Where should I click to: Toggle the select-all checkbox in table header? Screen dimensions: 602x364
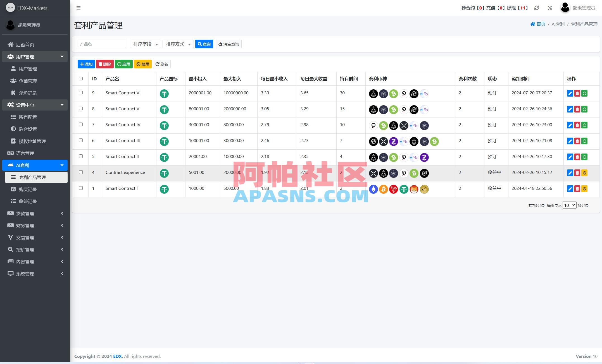click(x=81, y=79)
